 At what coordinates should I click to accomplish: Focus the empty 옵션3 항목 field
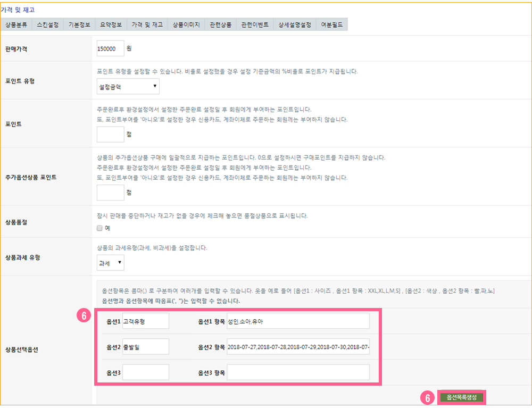(298, 372)
